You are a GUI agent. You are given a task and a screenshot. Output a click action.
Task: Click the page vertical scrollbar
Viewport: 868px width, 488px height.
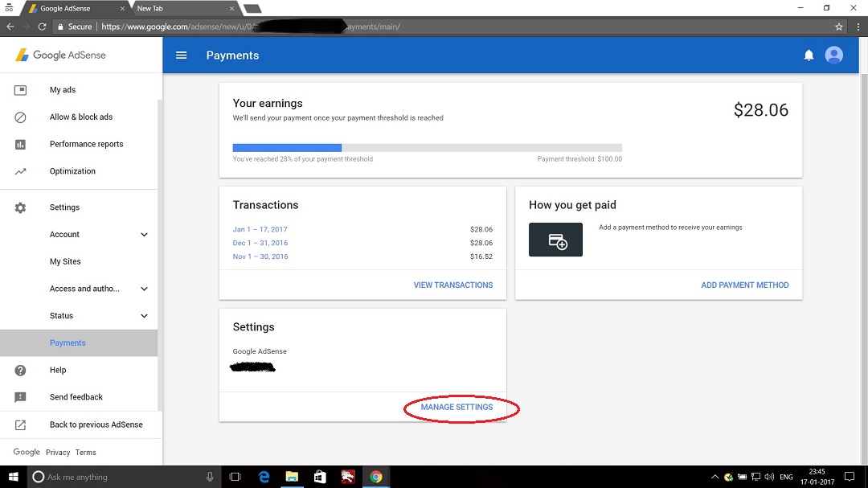863,269
